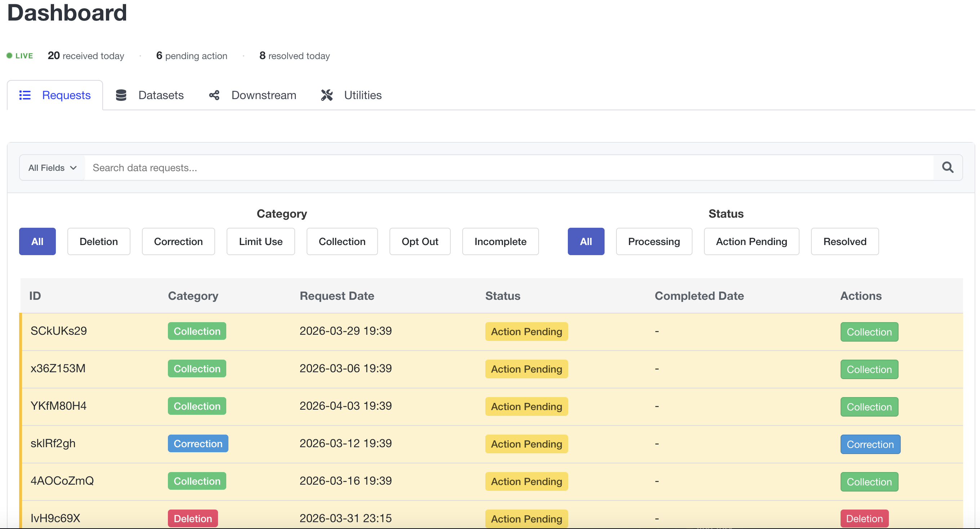Click the Requests list icon
The image size is (980, 529).
pos(25,95)
